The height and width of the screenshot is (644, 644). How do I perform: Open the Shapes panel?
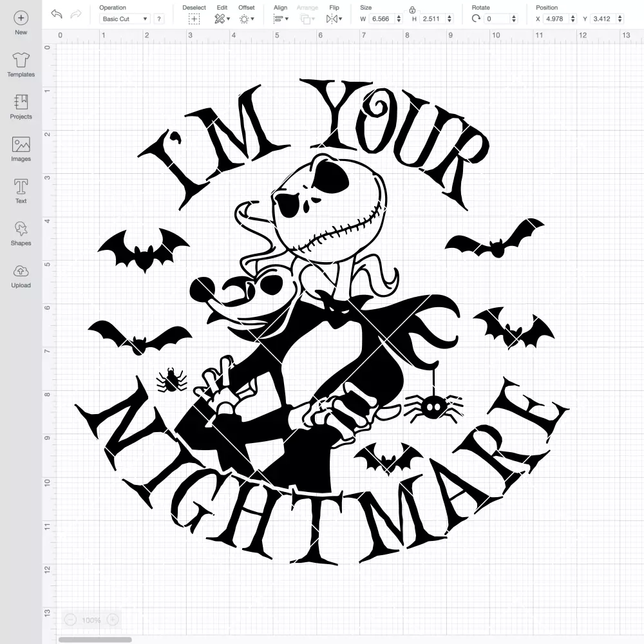click(21, 233)
